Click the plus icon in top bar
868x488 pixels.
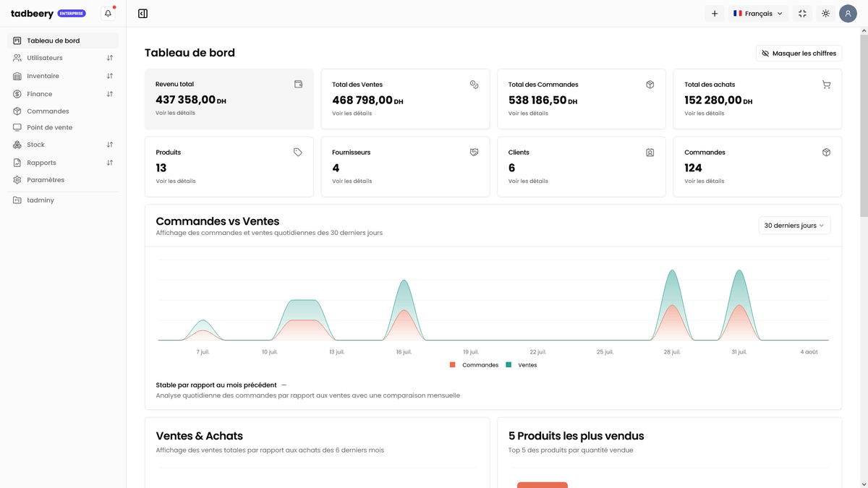(x=714, y=14)
